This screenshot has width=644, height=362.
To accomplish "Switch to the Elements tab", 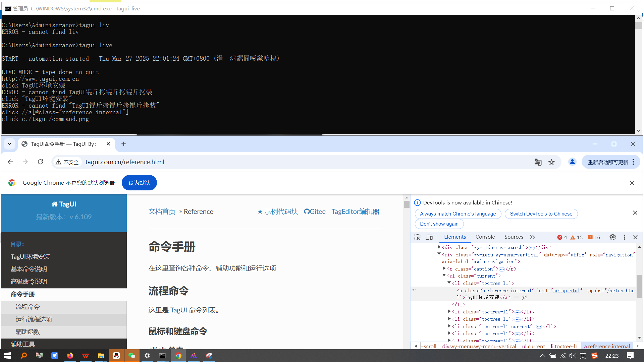I will pyautogui.click(x=455, y=237).
